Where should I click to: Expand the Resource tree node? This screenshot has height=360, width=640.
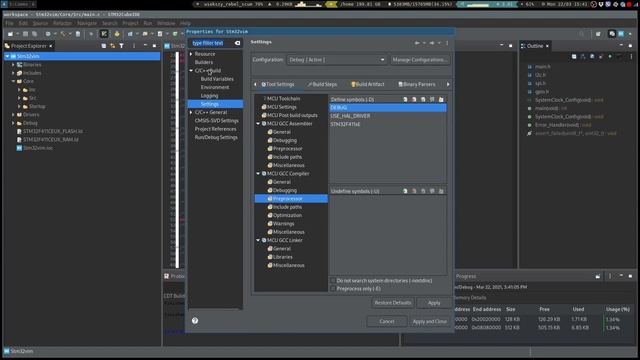(191, 54)
